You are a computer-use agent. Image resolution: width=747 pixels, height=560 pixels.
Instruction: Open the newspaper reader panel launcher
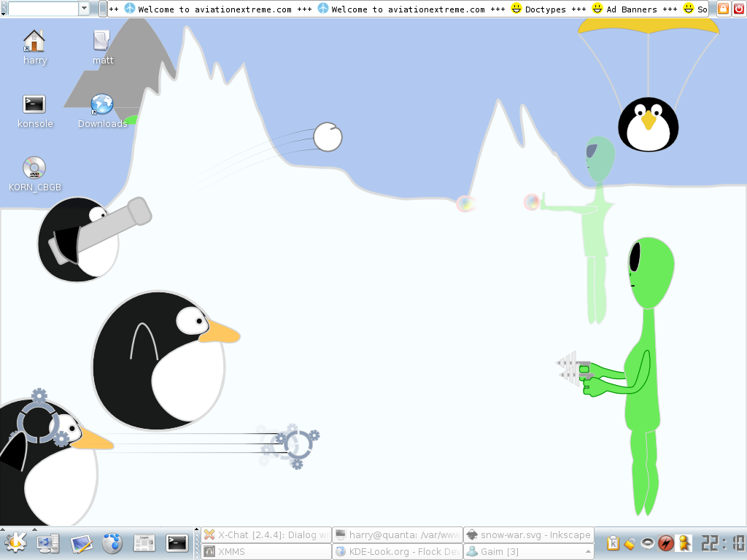pos(144,543)
